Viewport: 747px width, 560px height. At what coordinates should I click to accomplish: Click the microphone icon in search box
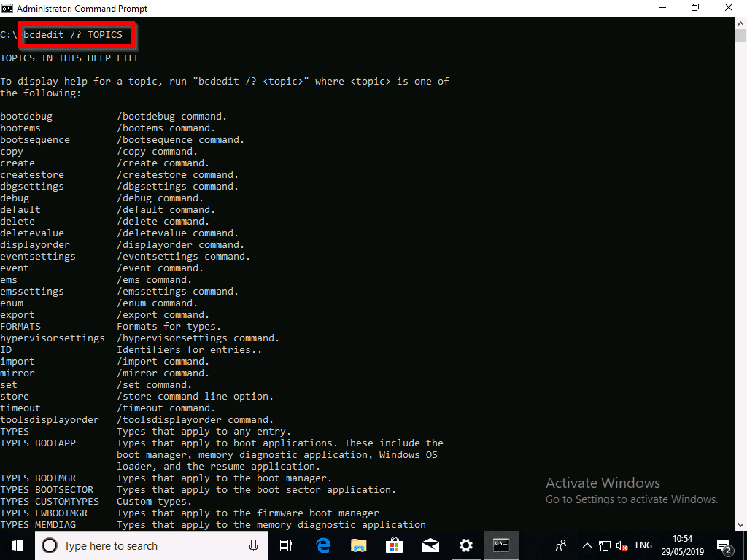tap(254, 545)
